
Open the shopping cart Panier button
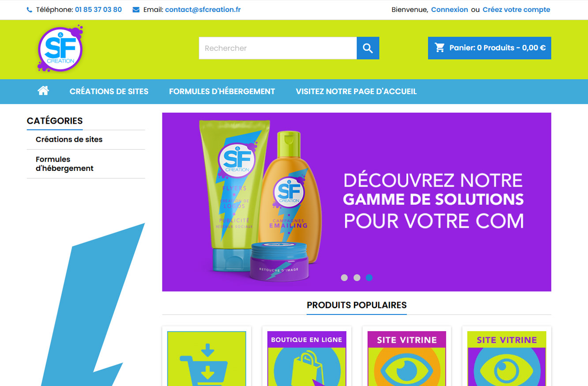490,48
